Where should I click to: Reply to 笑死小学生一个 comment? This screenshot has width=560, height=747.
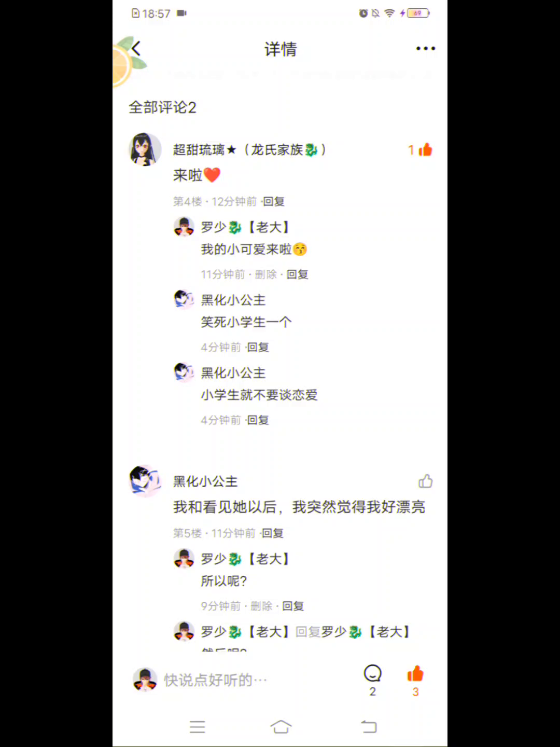[x=258, y=347]
